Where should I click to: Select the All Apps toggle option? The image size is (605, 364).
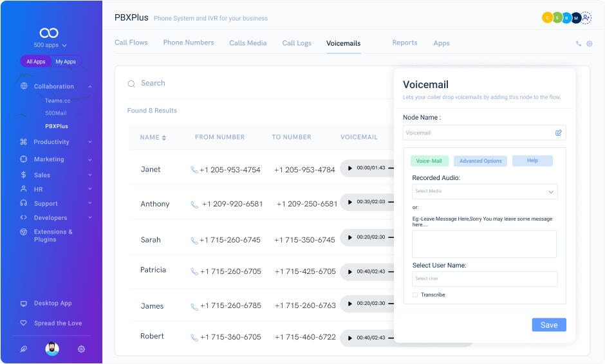point(36,62)
